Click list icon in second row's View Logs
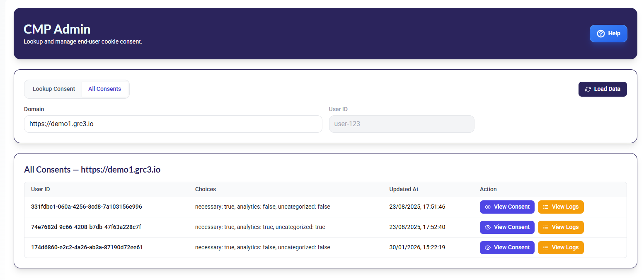 click(x=546, y=227)
